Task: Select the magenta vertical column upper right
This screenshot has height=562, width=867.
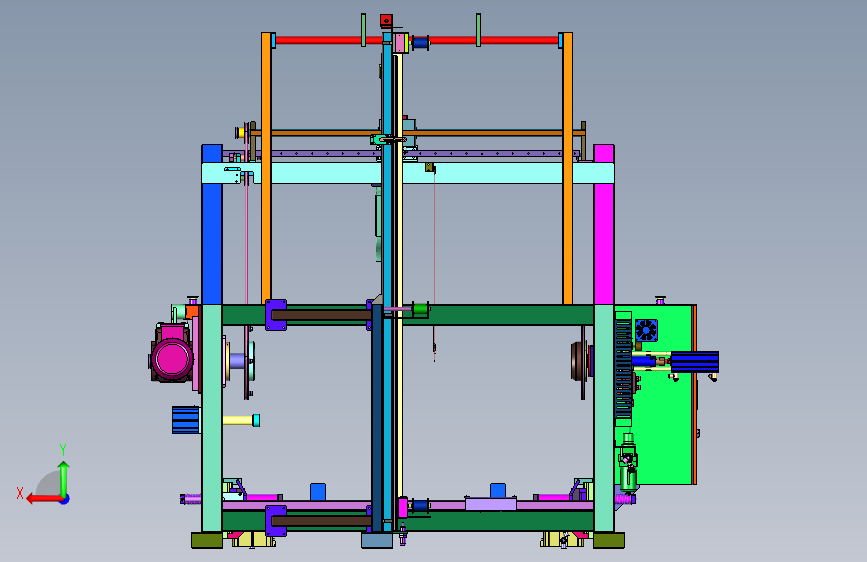Action: click(x=604, y=225)
